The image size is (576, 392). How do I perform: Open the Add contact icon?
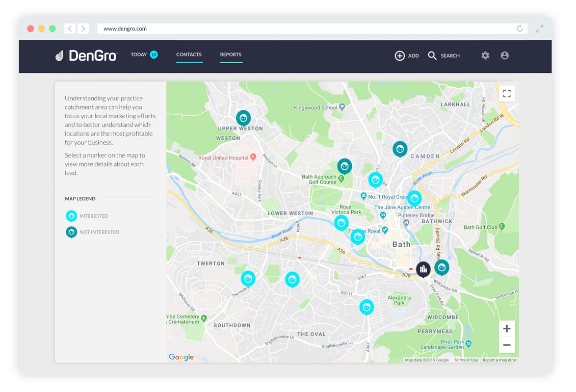pos(401,56)
